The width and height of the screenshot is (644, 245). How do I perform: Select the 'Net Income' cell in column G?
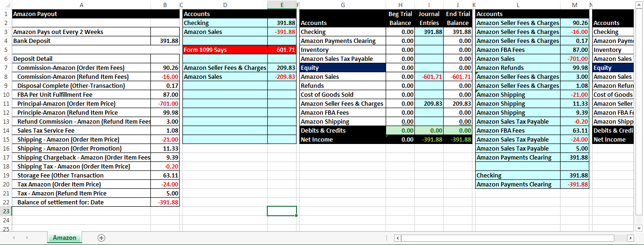click(343, 139)
